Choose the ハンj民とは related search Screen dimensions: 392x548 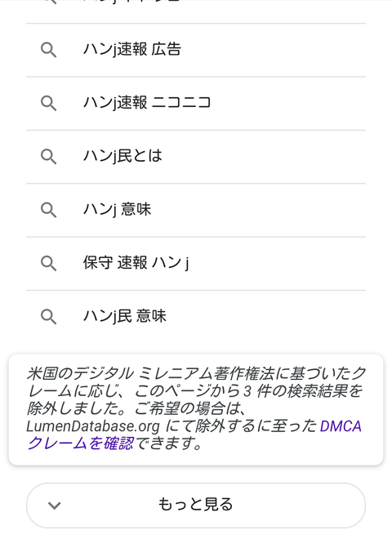[122, 156]
